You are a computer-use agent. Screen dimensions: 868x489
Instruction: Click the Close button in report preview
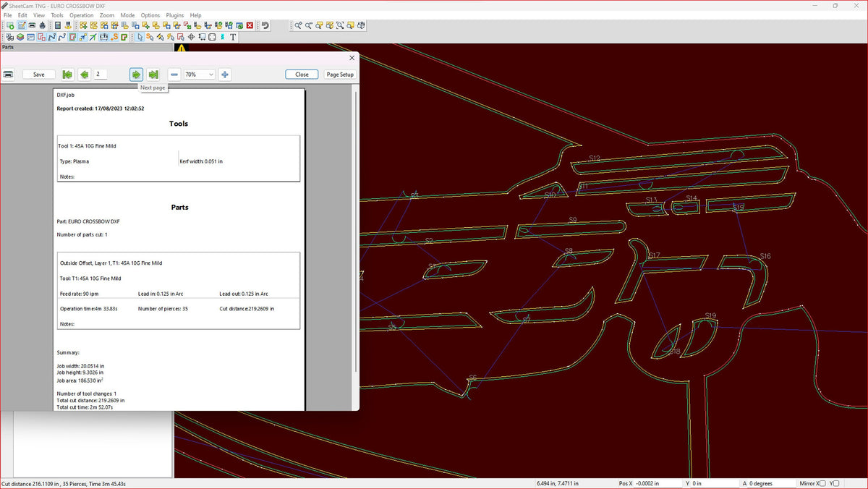point(302,75)
